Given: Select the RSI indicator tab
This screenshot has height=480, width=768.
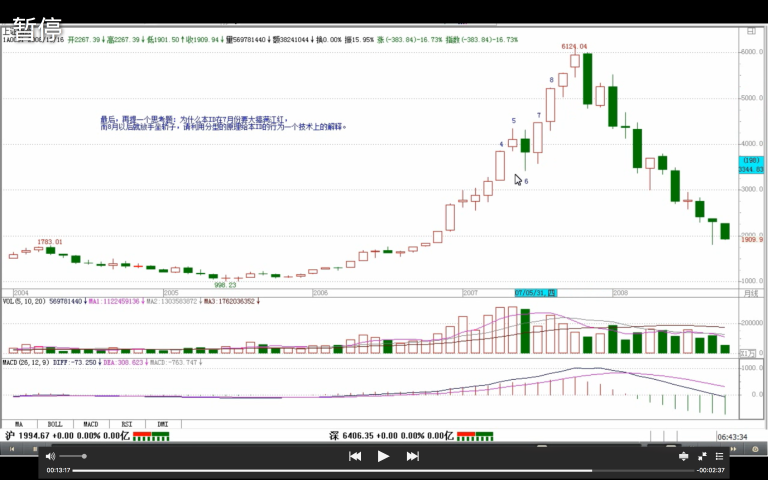Looking at the screenshot, I should [127, 425].
